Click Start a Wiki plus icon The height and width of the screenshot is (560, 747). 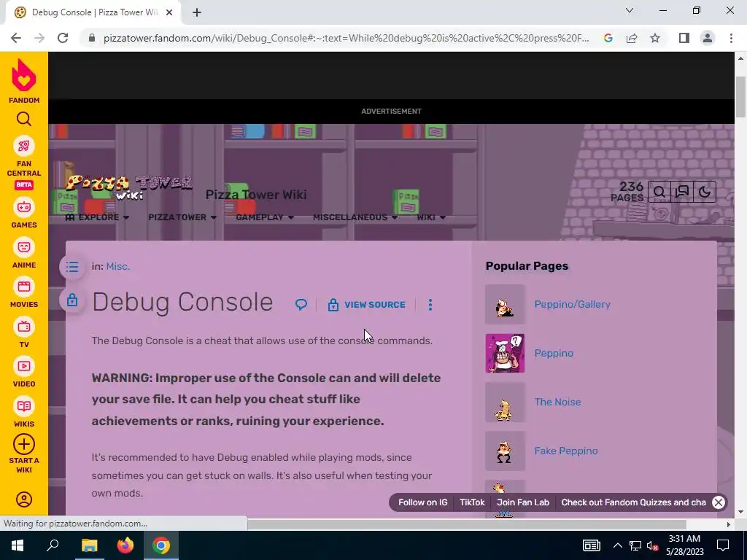[x=24, y=444]
